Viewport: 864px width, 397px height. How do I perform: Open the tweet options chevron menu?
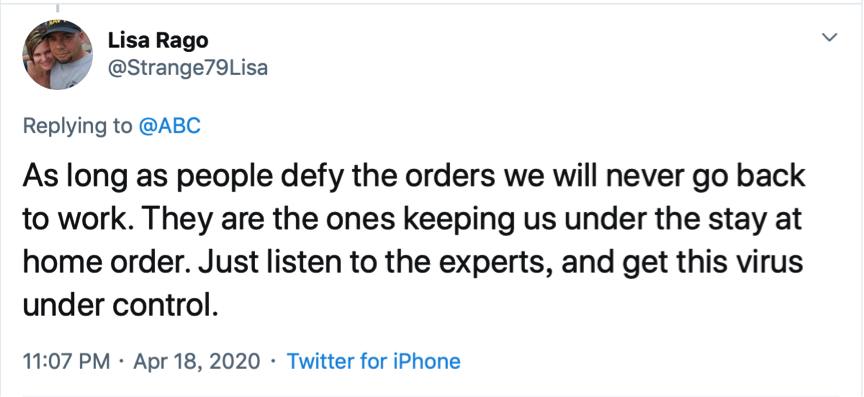pyautogui.click(x=829, y=37)
